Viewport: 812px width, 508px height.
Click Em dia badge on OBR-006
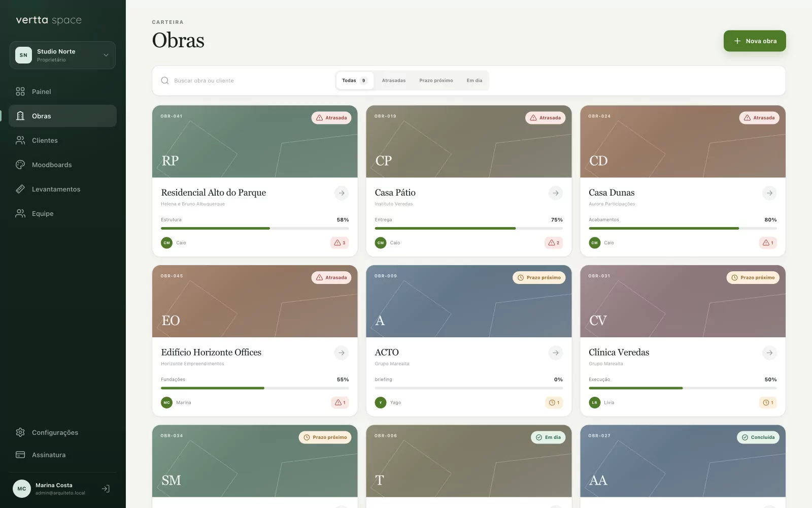[x=548, y=437]
